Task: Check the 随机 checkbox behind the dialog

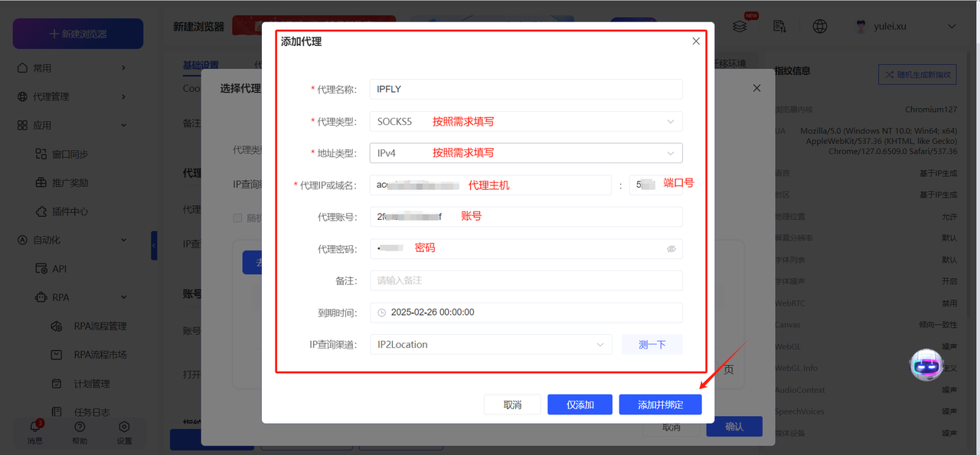Action: tap(237, 218)
